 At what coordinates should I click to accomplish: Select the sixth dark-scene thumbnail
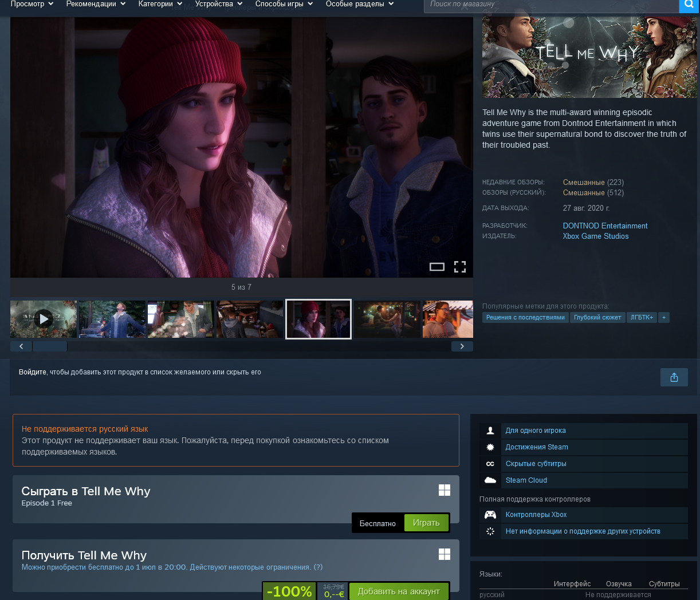[x=387, y=319]
